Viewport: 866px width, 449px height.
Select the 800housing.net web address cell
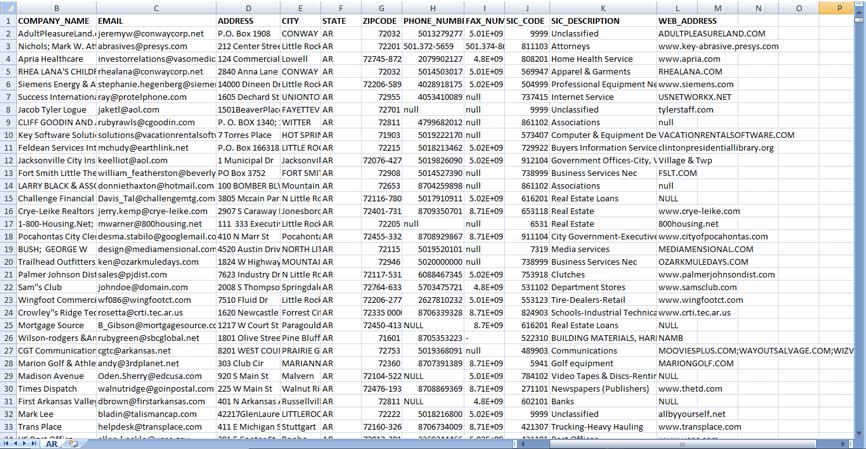click(677, 224)
